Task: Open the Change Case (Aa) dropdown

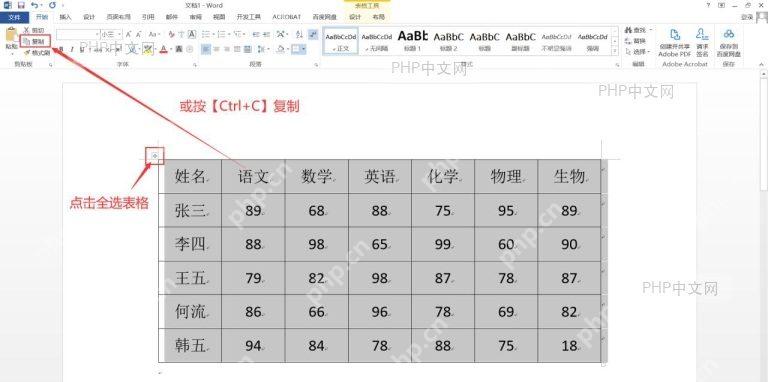Action: 155,34
